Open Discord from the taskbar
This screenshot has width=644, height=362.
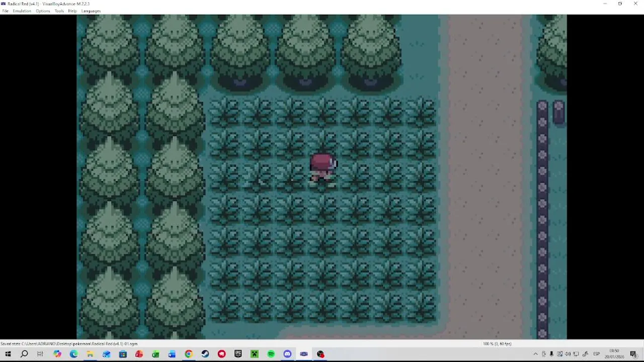[x=287, y=354]
